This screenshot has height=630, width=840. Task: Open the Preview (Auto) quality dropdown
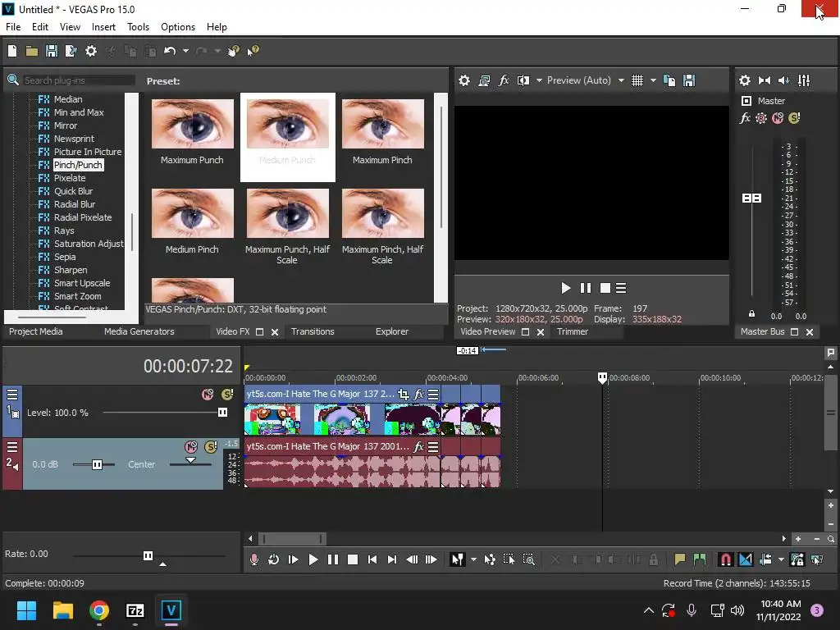[x=621, y=80]
